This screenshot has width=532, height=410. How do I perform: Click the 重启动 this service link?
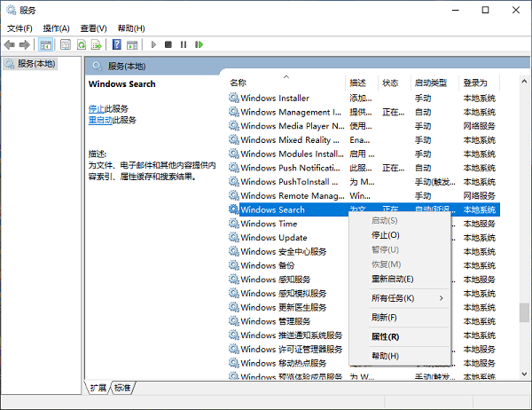coord(100,120)
